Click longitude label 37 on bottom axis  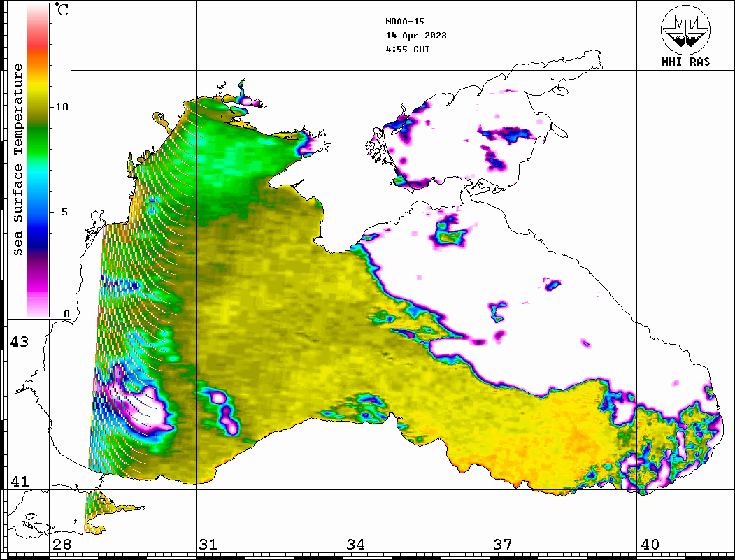click(x=502, y=545)
